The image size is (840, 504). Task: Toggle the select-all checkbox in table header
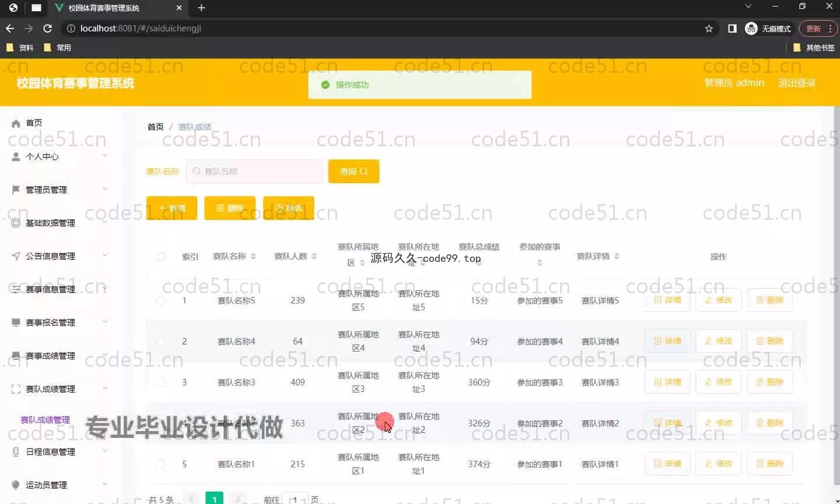coord(162,257)
